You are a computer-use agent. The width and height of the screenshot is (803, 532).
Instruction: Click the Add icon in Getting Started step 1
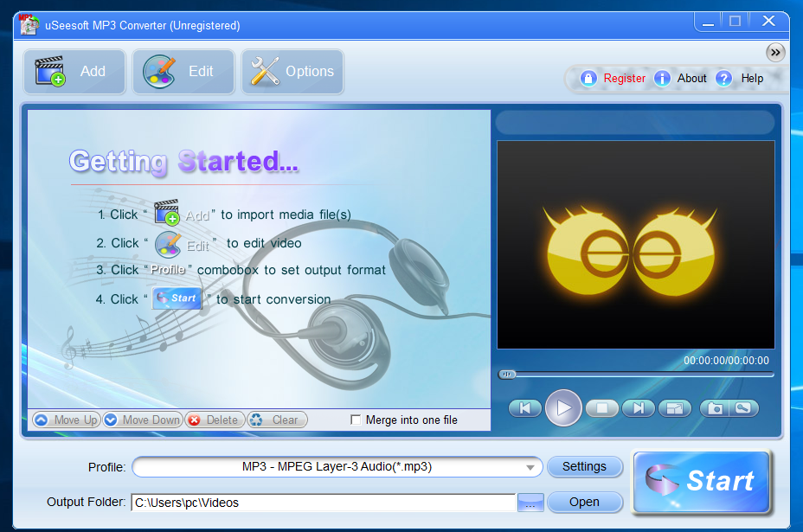167,213
